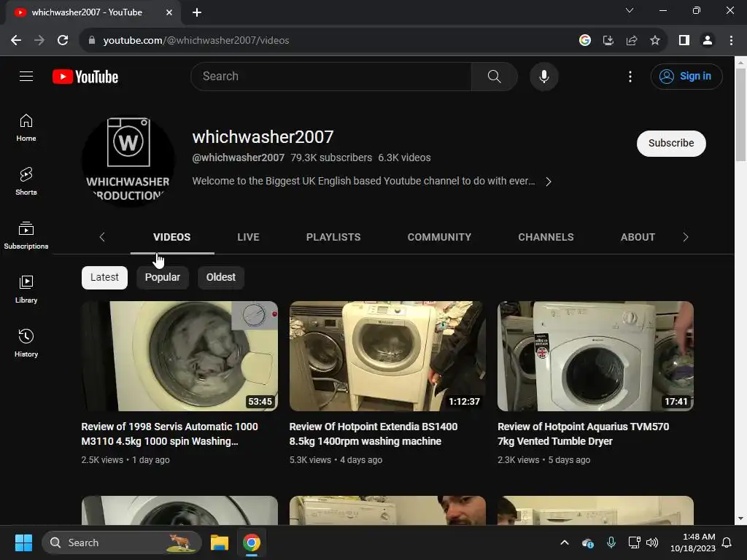Select the Latest sort chip

(104, 278)
